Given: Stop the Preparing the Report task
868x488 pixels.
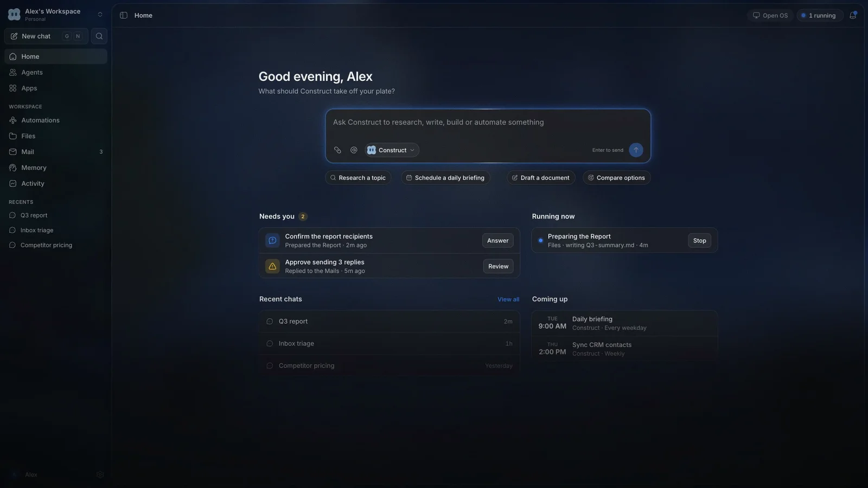Looking at the screenshot, I should point(699,241).
